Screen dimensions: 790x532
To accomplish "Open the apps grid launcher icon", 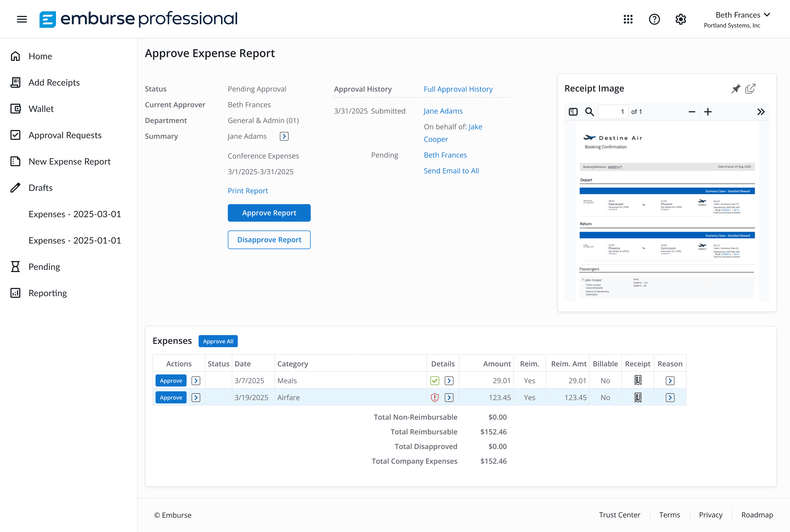I will 628,19.
